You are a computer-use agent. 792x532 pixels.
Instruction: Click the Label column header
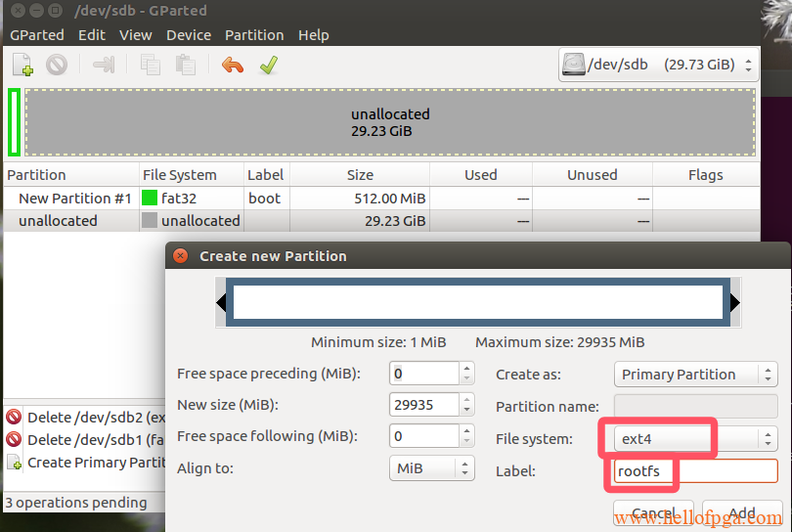[267, 175]
